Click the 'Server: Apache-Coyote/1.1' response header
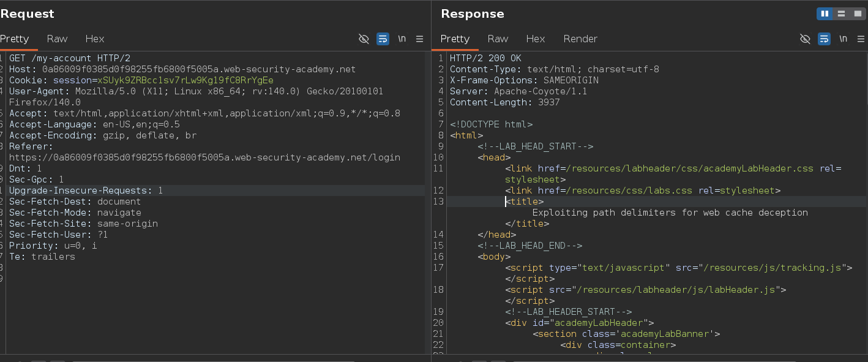The height and width of the screenshot is (362, 868). [x=518, y=91]
